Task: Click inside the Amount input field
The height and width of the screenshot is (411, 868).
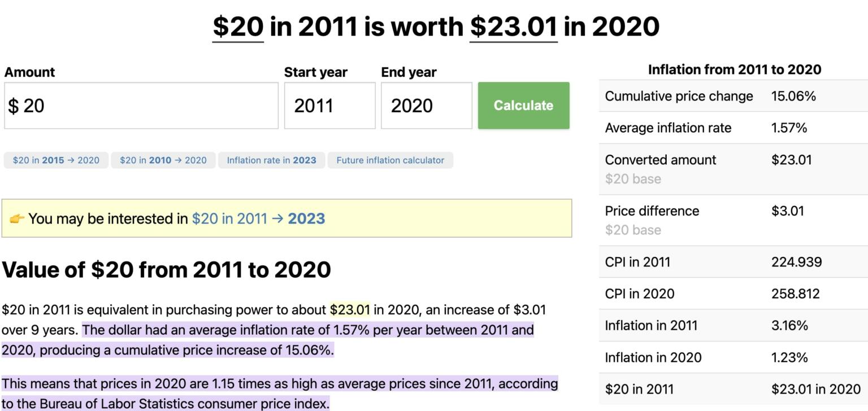Action: pos(141,105)
